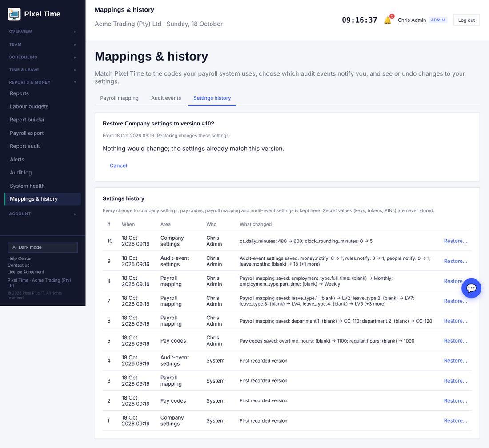This screenshot has width=489, height=448.
Task: Restore version 10 Company settings
Action: [x=455, y=241]
